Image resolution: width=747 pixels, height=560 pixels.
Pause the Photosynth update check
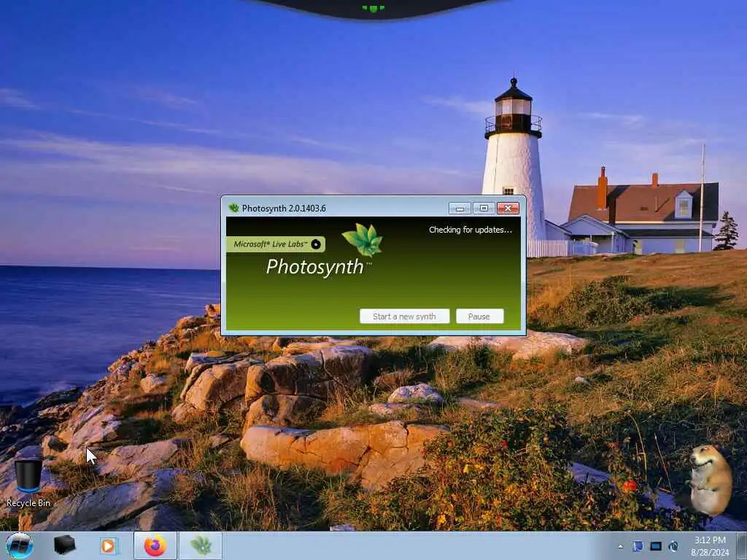[x=480, y=316]
